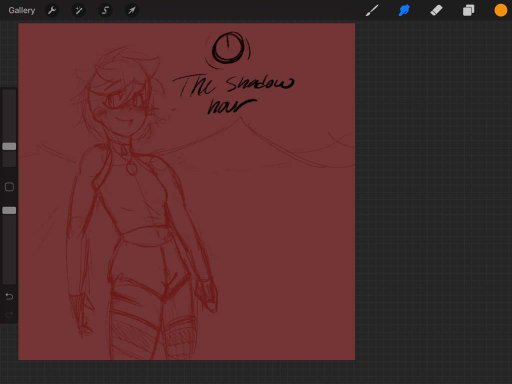
Task: Open the orange active color picker
Action: [x=500, y=10]
